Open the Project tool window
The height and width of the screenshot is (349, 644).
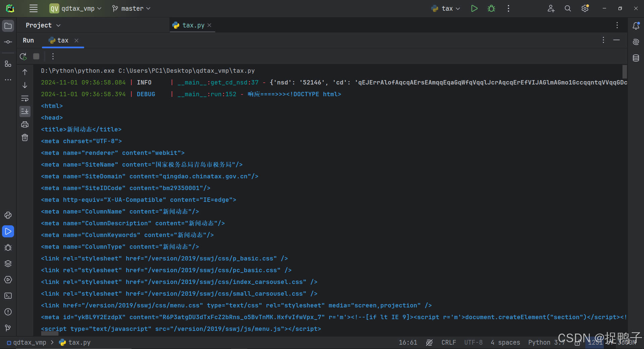8,26
